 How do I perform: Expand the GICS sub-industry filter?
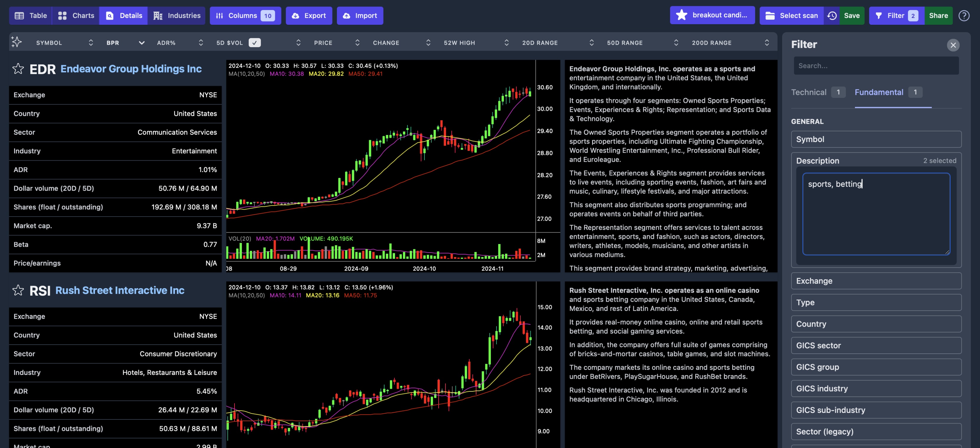tap(876, 410)
